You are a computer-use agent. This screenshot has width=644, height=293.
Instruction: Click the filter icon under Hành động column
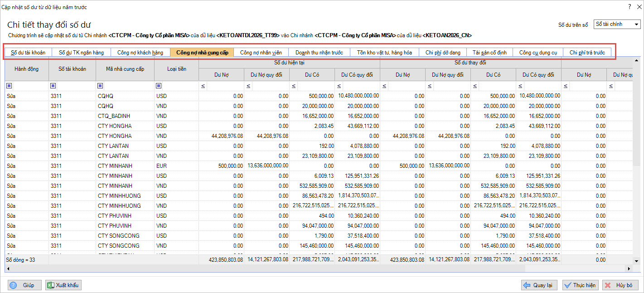(9, 86)
